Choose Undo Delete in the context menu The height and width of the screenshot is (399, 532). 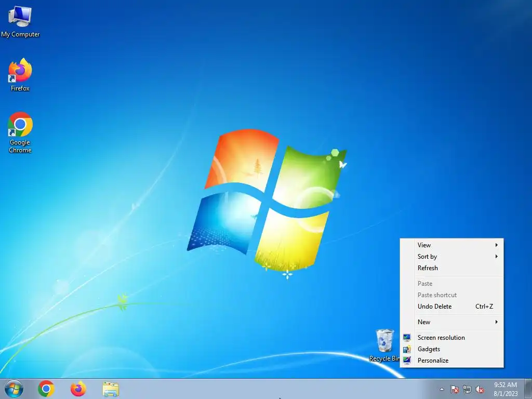pos(452,307)
